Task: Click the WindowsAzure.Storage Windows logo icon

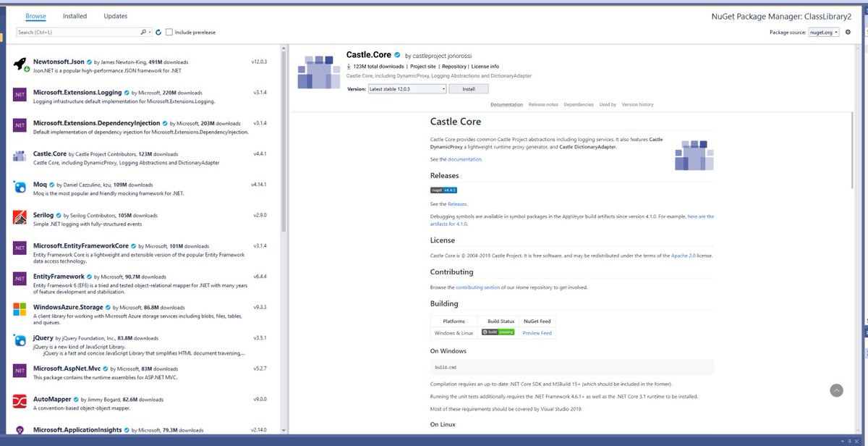Action: (20, 311)
